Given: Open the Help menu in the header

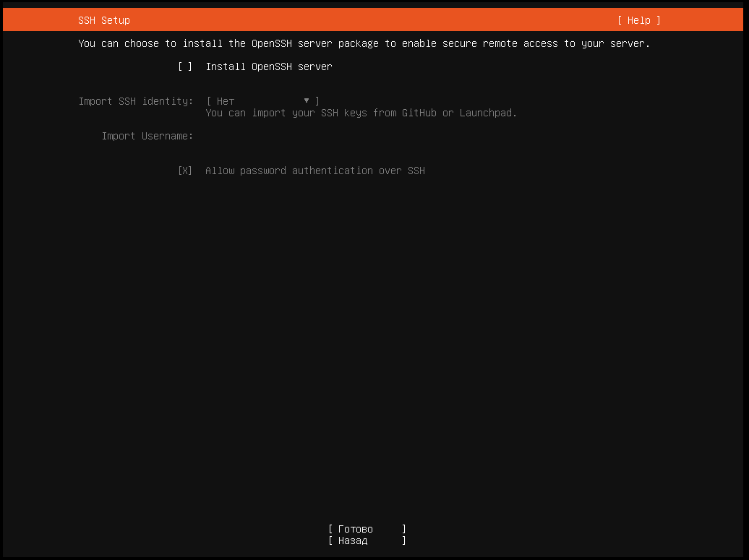Looking at the screenshot, I should pyautogui.click(x=638, y=20).
